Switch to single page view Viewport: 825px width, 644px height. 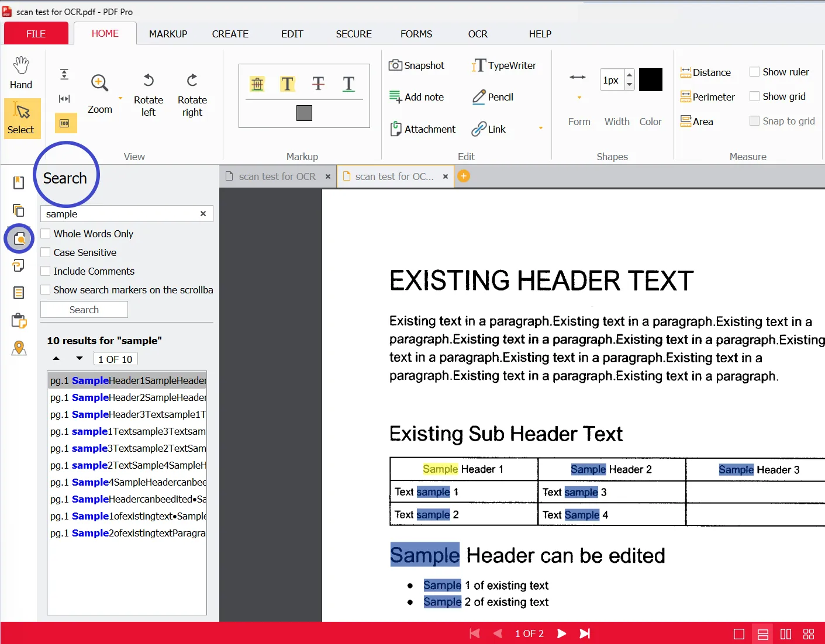(739, 634)
